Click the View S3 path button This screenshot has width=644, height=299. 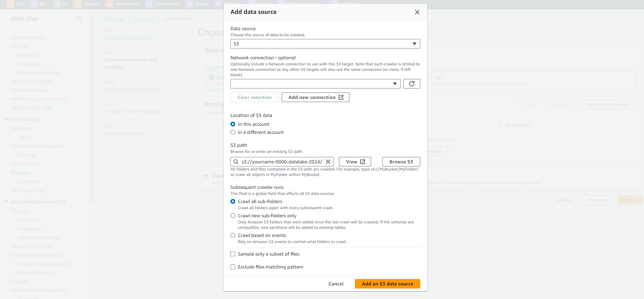[x=355, y=162]
